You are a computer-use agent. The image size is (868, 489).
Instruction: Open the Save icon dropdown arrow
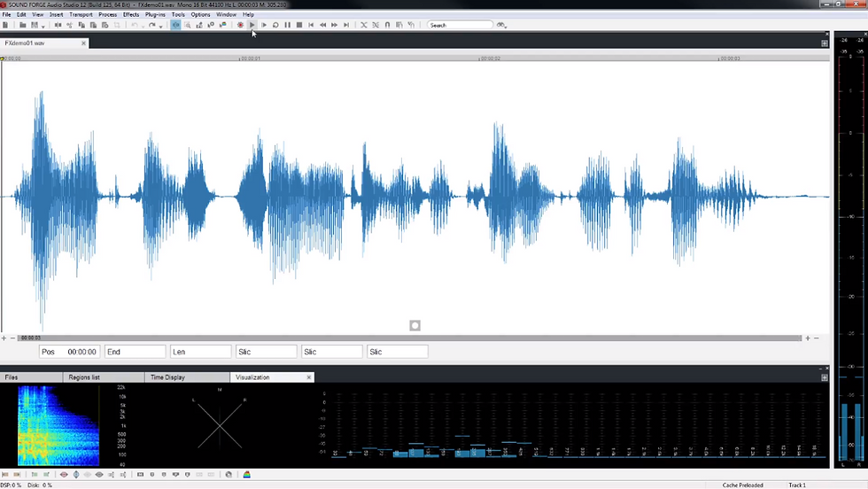pos(43,26)
